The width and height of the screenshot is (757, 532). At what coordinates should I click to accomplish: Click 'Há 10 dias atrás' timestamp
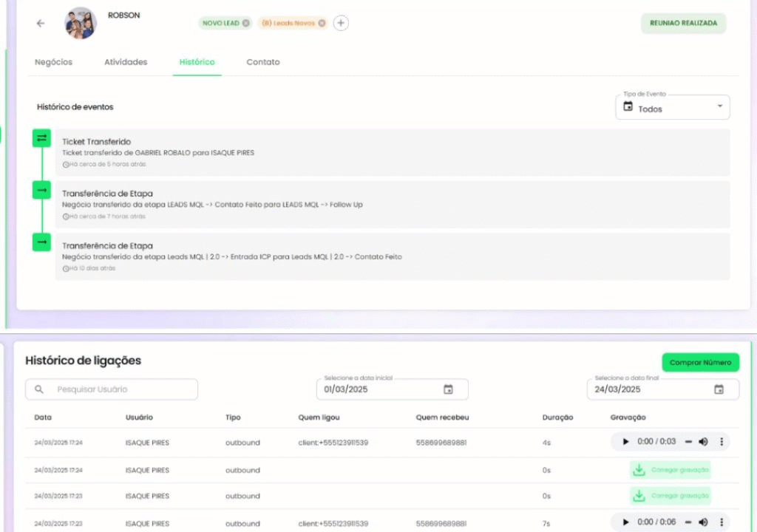pyautogui.click(x=89, y=268)
